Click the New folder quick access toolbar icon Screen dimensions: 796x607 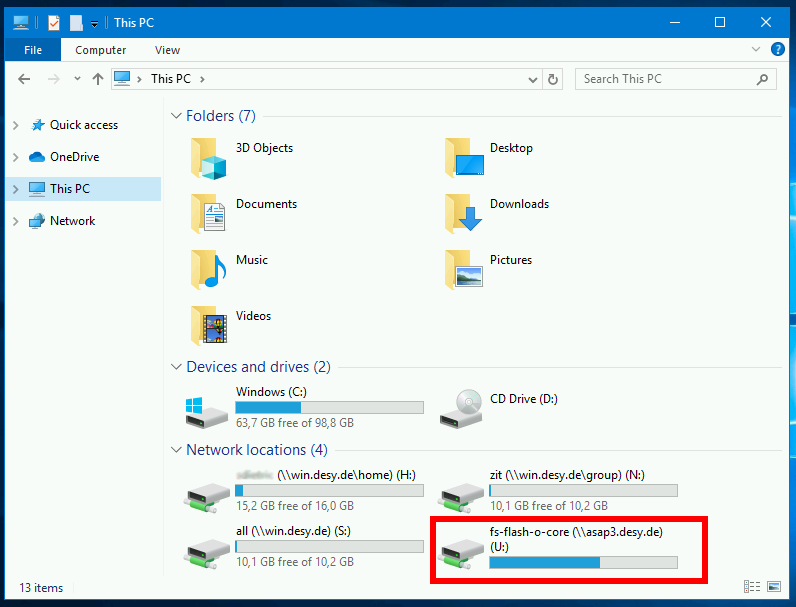[x=76, y=22]
